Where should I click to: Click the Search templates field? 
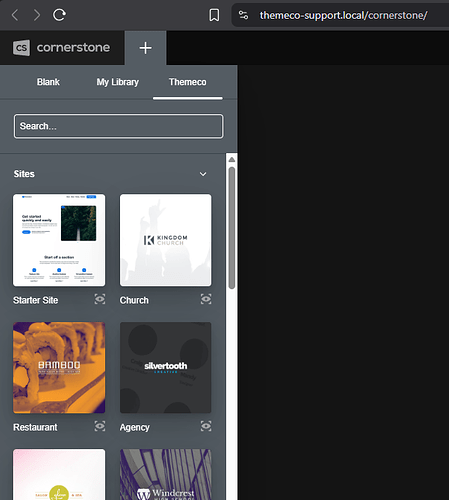[x=119, y=126]
